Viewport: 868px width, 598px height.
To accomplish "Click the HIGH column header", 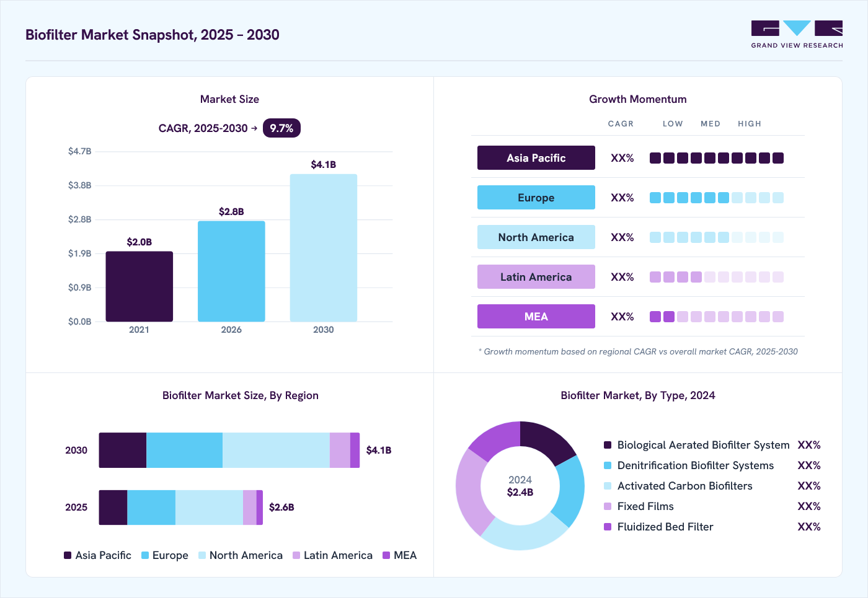I will click(750, 124).
